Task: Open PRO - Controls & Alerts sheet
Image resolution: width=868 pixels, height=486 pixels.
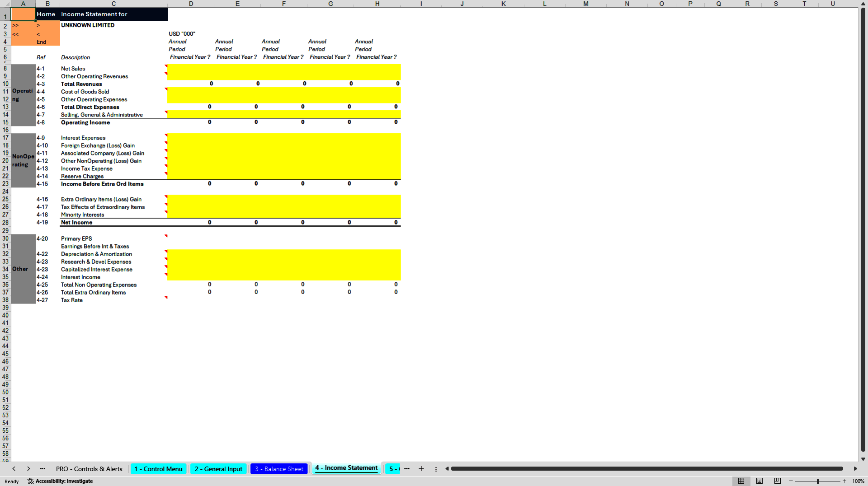Action: [89, 469]
